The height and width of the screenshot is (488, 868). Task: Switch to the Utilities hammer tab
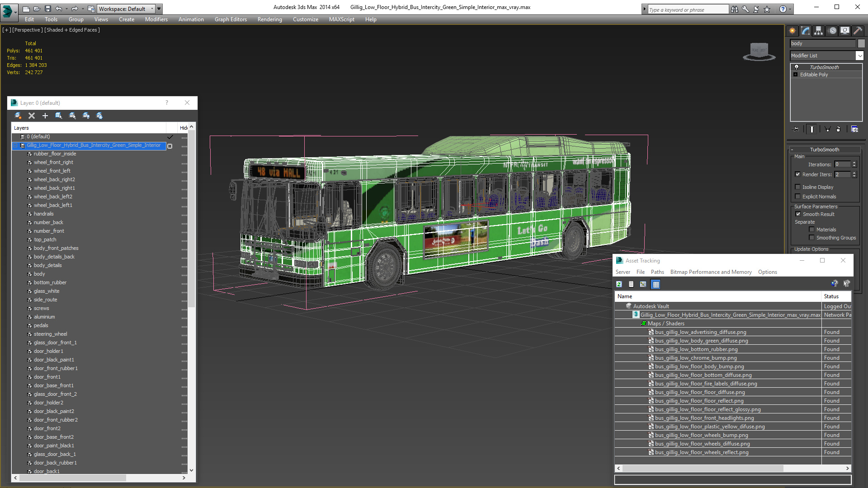tap(858, 31)
